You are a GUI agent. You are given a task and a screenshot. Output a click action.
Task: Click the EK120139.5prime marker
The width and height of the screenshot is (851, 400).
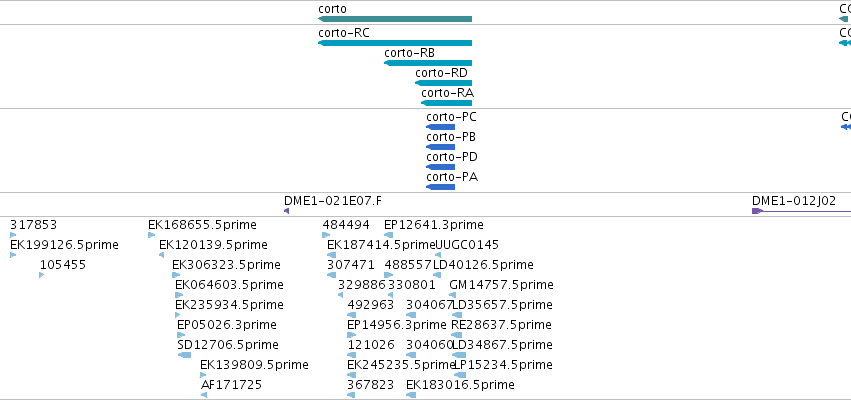click(x=162, y=255)
